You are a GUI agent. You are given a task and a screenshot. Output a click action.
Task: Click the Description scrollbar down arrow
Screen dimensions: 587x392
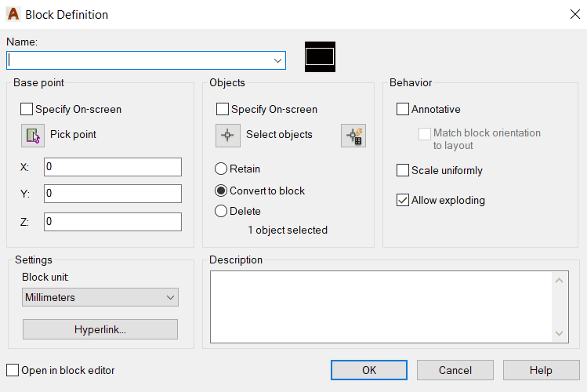click(560, 333)
